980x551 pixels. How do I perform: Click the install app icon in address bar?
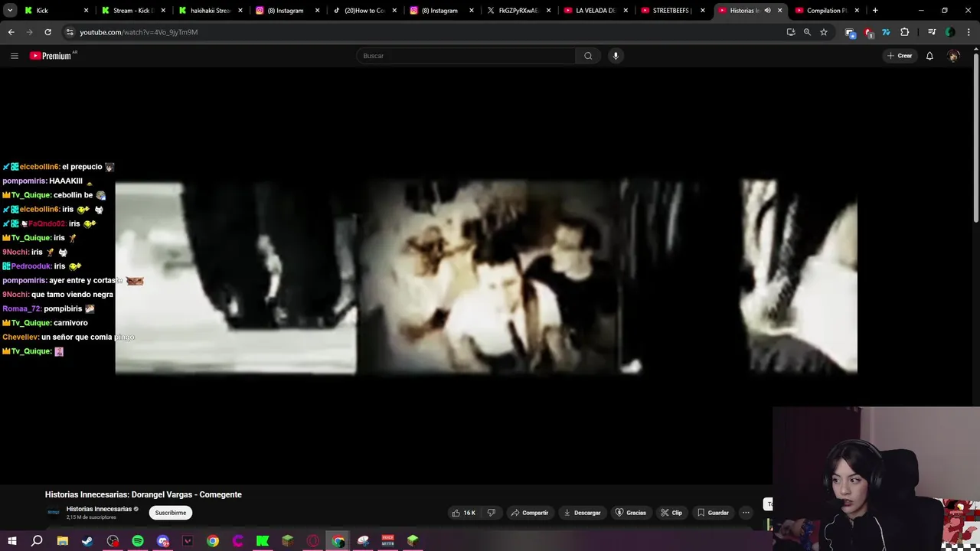point(791,32)
